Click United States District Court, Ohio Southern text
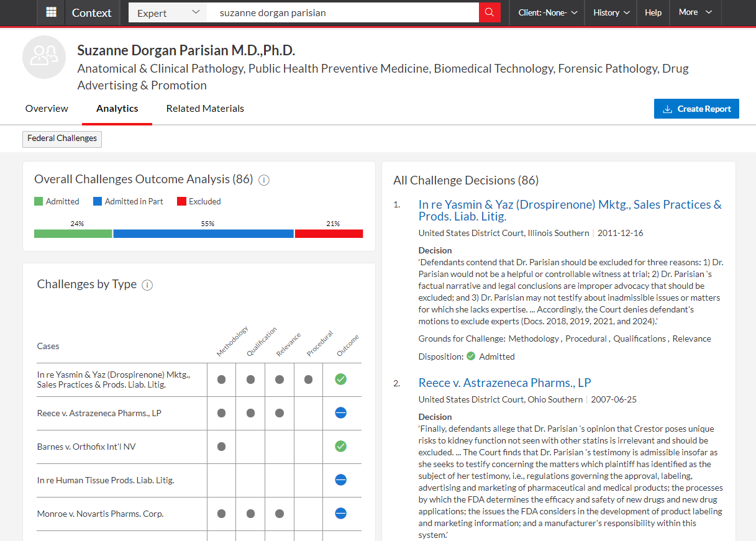The image size is (756, 541). (x=501, y=399)
